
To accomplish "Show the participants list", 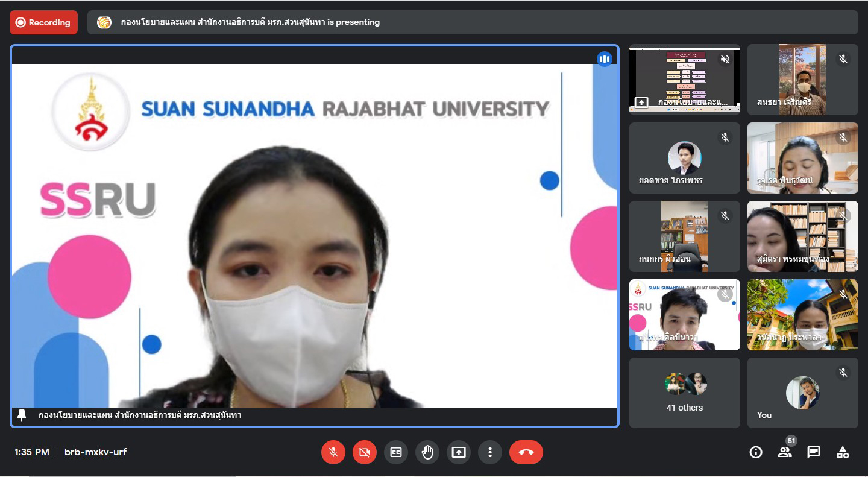I will click(x=785, y=452).
